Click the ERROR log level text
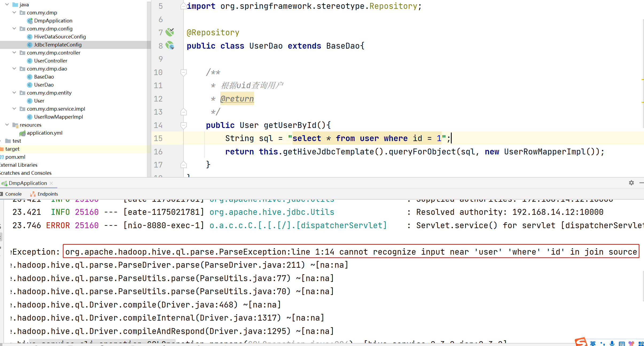The image size is (644, 346). click(x=58, y=226)
